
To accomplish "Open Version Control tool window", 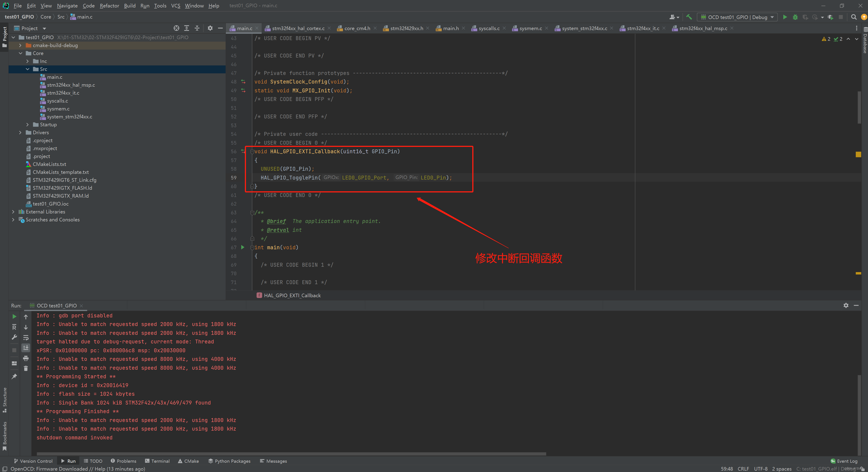I will coord(33,461).
